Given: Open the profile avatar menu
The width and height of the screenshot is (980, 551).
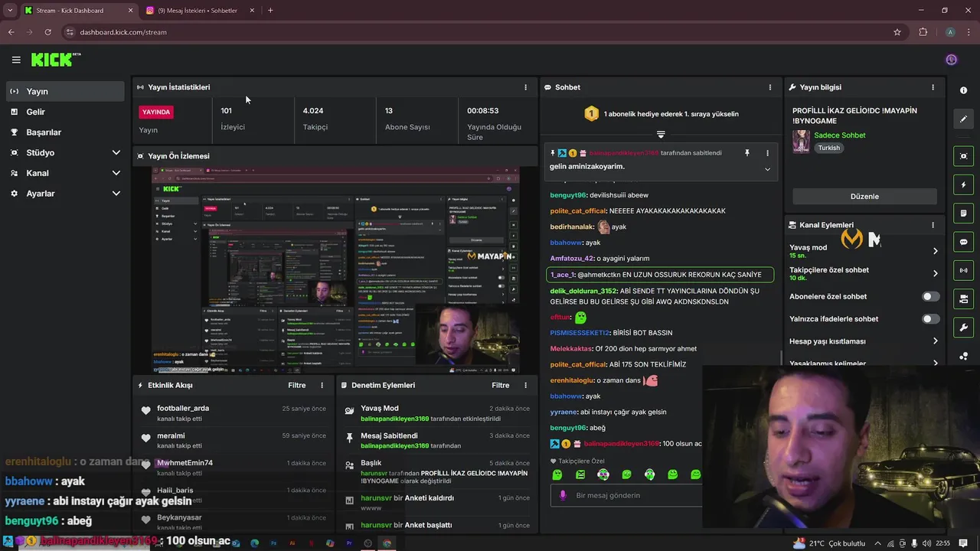Looking at the screenshot, I should [951, 60].
